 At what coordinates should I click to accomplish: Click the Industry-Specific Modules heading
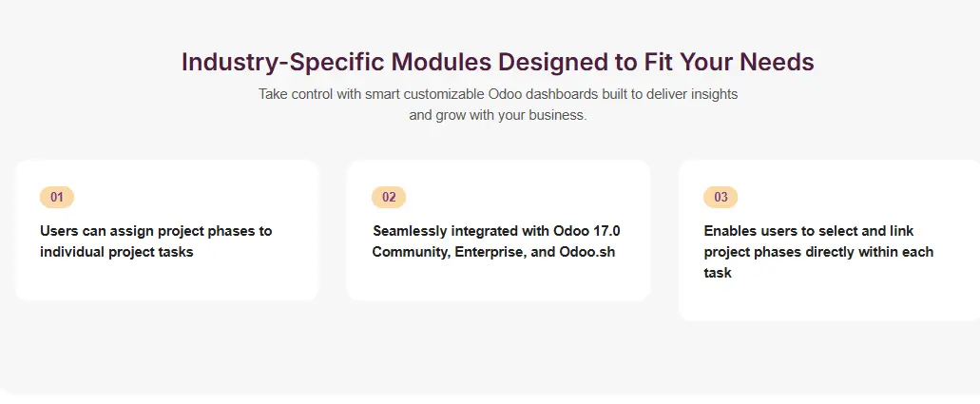[x=497, y=62]
